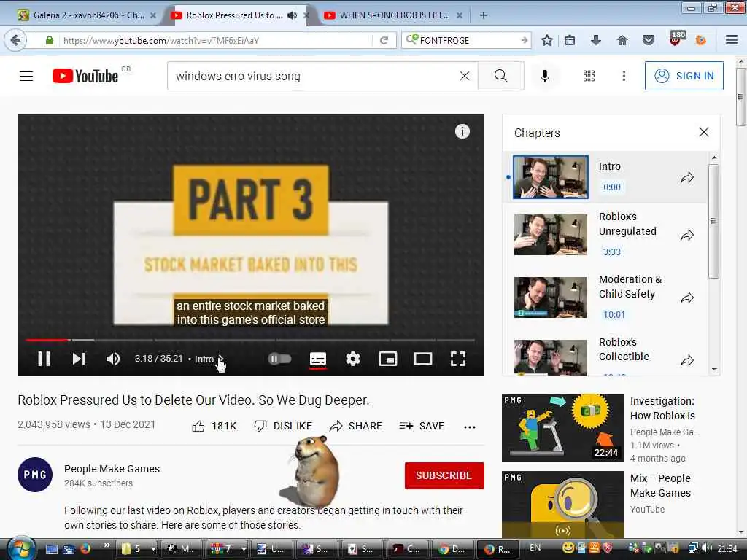
Task: Click the video info card icon
Action: point(462,131)
